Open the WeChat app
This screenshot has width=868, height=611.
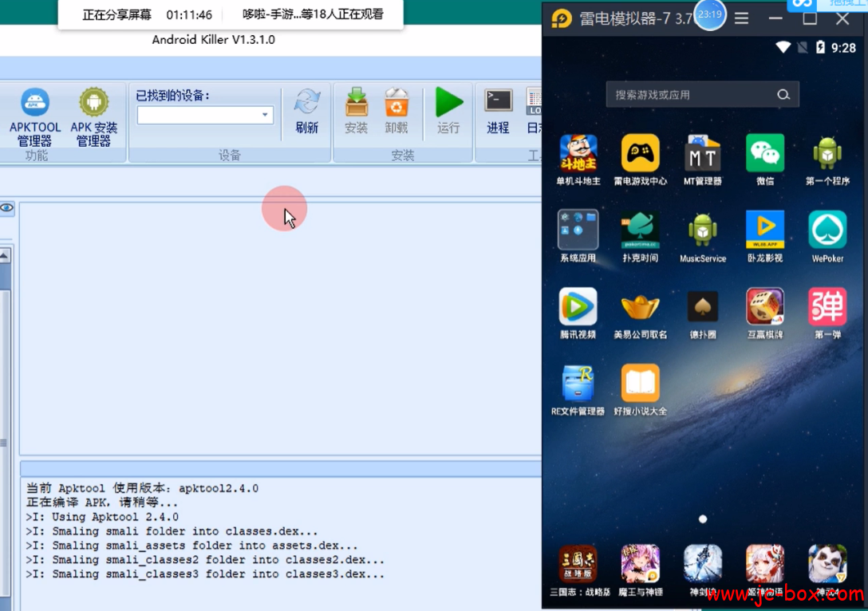(x=765, y=155)
